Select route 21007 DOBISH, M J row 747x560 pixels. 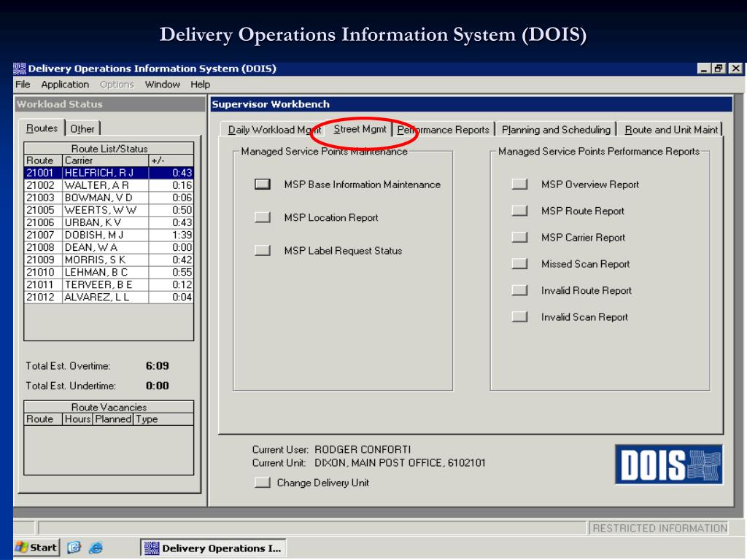point(109,235)
